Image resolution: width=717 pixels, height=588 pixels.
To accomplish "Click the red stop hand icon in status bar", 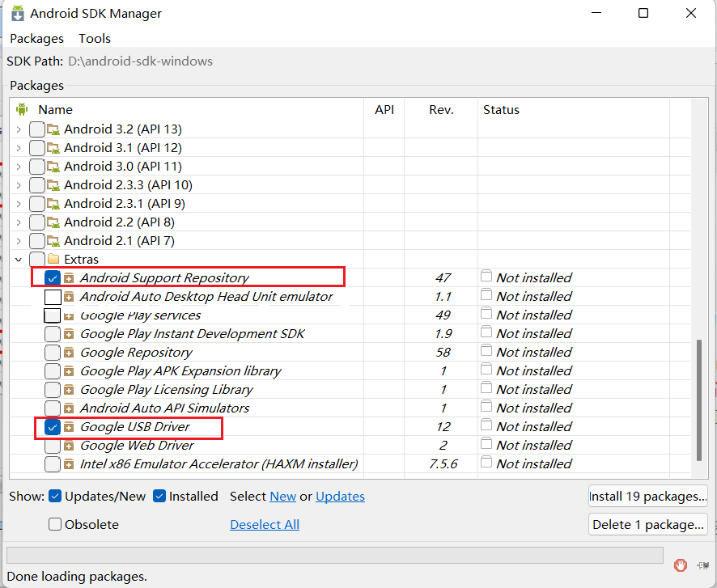I will [x=681, y=565].
